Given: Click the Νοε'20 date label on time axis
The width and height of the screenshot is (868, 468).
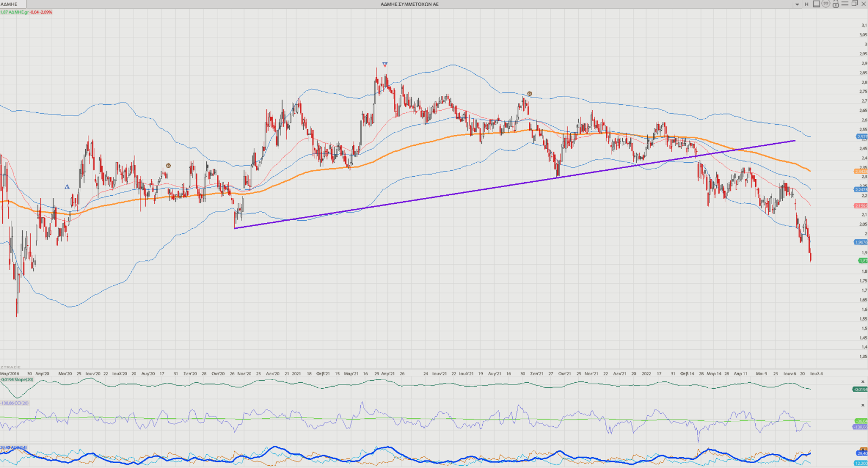Looking at the screenshot, I should pos(245,374).
